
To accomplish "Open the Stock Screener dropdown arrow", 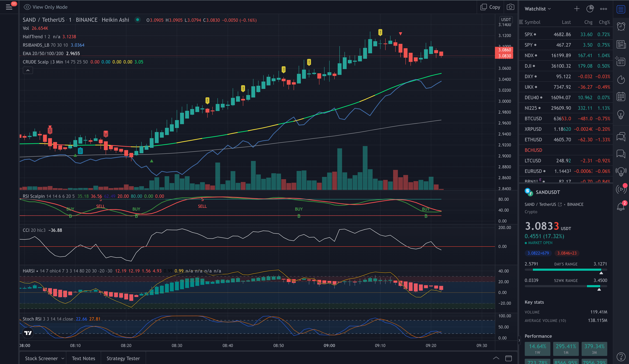I will pyautogui.click(x=63, y=358).
